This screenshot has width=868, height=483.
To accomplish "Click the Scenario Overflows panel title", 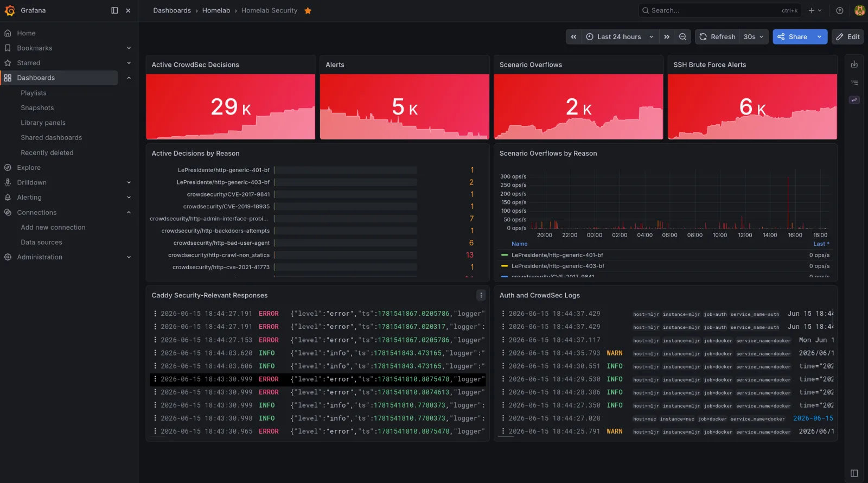I will pos(531,65).
